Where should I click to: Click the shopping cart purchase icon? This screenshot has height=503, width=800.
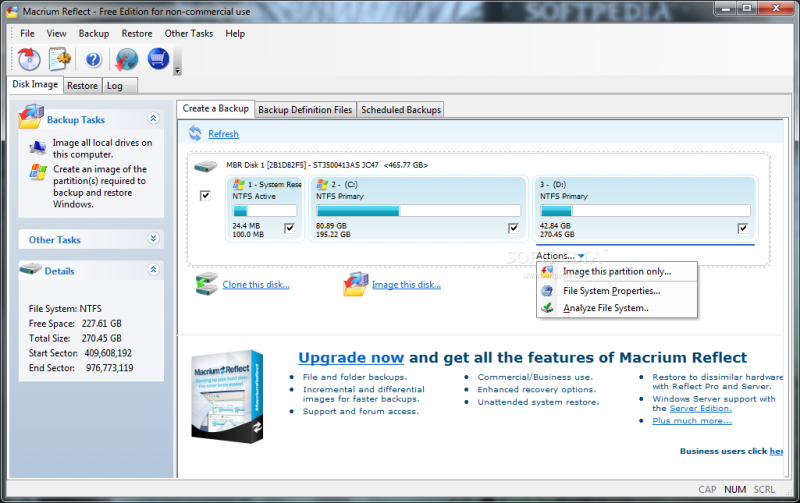point(158,59)
